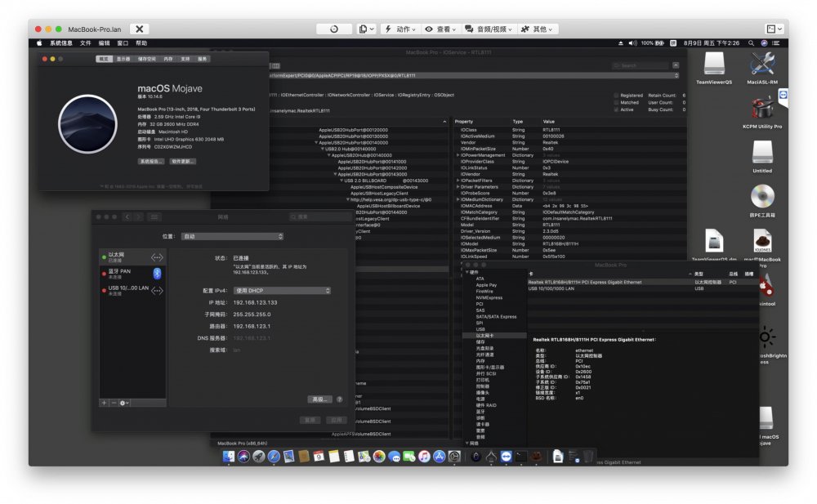Switch to the 内存 tab in About This Mac
The image size is (817, 504).
pyautogui.click(x=168, y=59)
